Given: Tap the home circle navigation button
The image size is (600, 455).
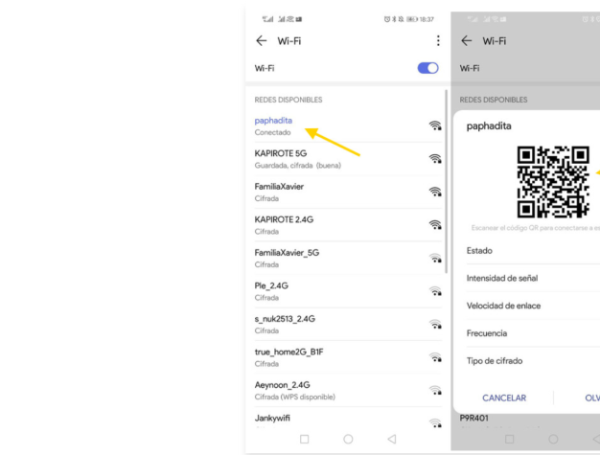Looking at the screenshot, I should click(x=348, y=439).
